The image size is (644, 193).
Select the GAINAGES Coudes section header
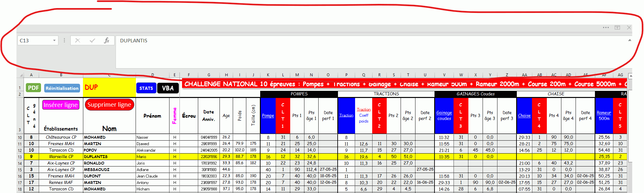(x=475, y=94)
